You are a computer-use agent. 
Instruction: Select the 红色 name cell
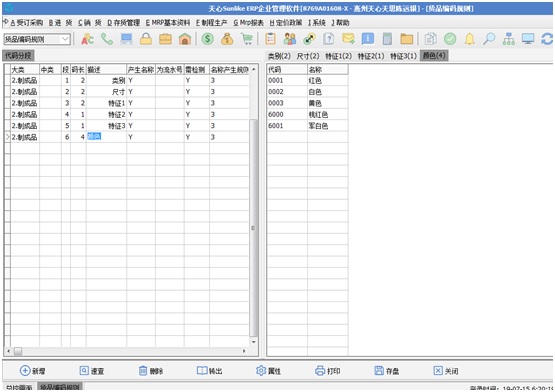pyautogui.click(x=328, y=80)
